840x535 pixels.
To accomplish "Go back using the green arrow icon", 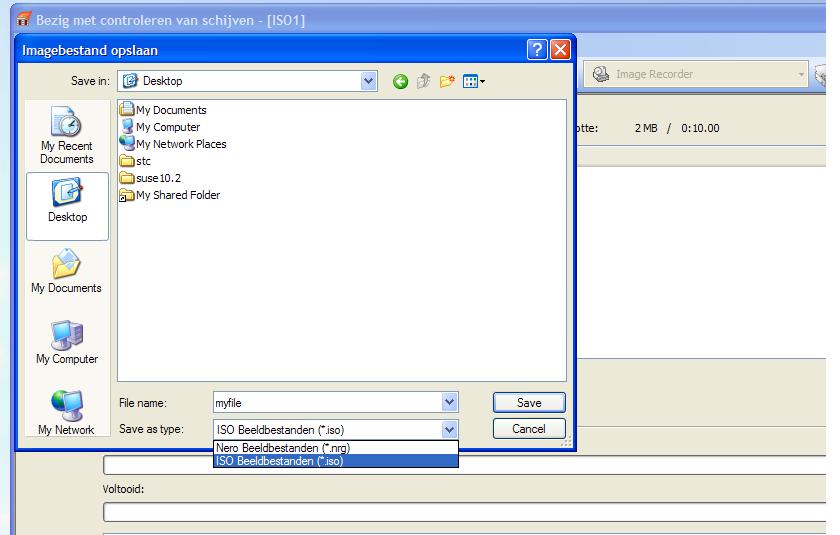I will click(x=400, y=81).
